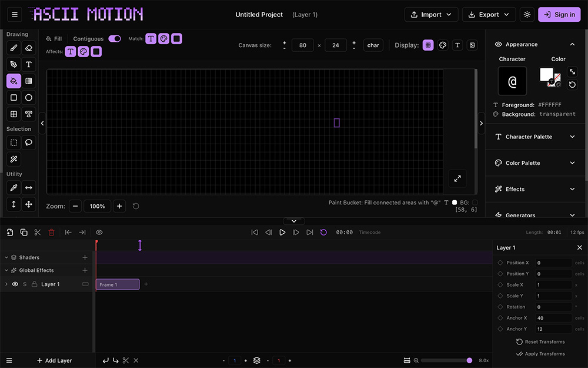Collapse the right side panel
588x368 pixels.
(x=481, y=123)
